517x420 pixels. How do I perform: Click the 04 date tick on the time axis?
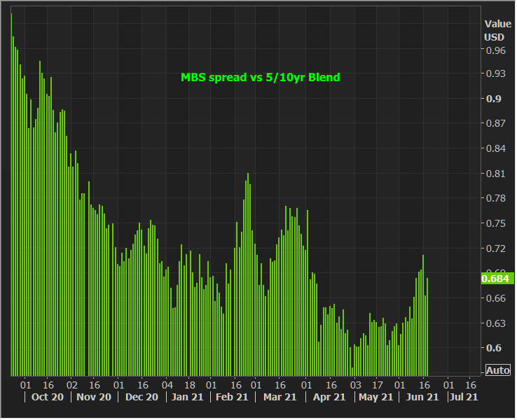pos(167,384)
